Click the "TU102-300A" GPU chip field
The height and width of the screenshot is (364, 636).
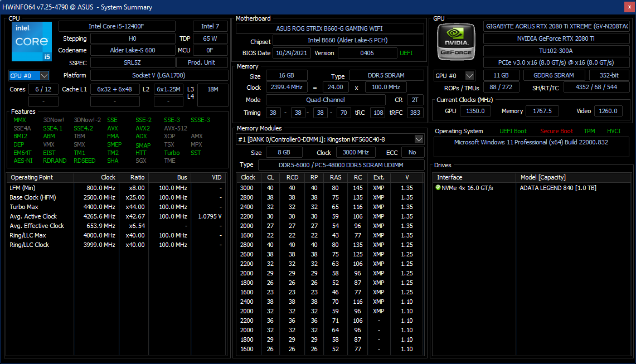(556, 51)
